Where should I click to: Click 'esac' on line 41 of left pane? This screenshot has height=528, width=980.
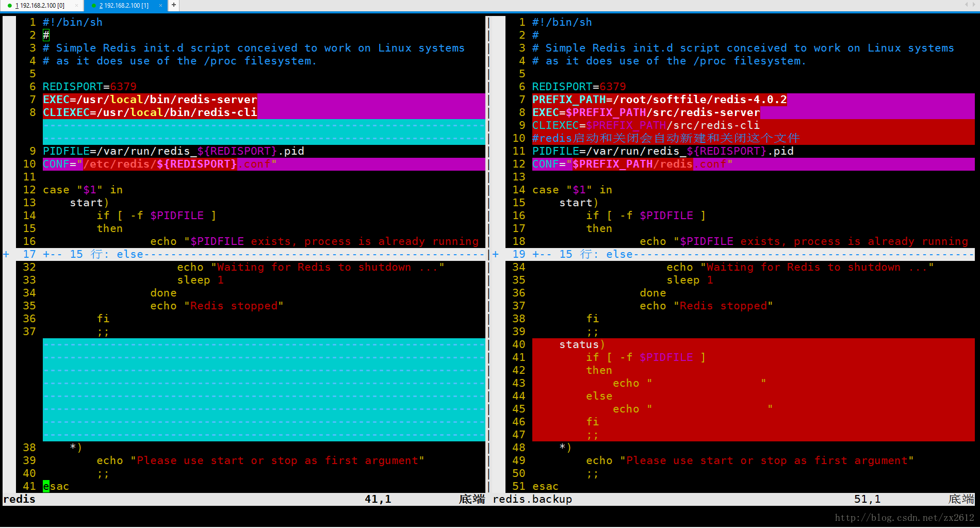coord(56,486)
